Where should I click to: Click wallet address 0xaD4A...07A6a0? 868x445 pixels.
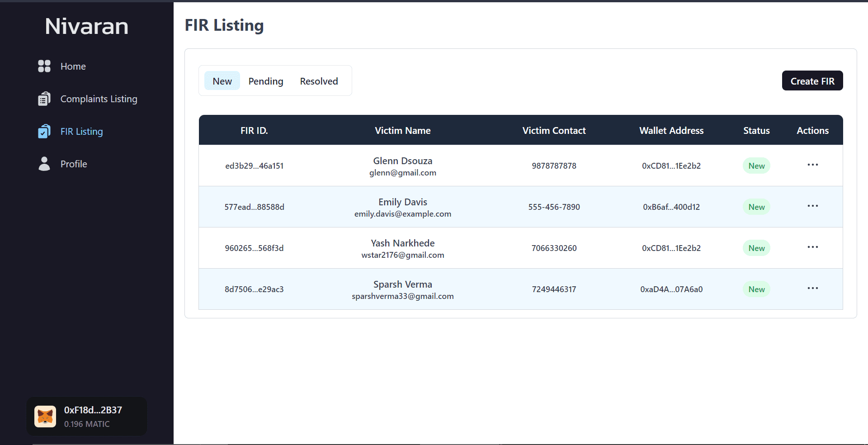[x=671, y=289]
